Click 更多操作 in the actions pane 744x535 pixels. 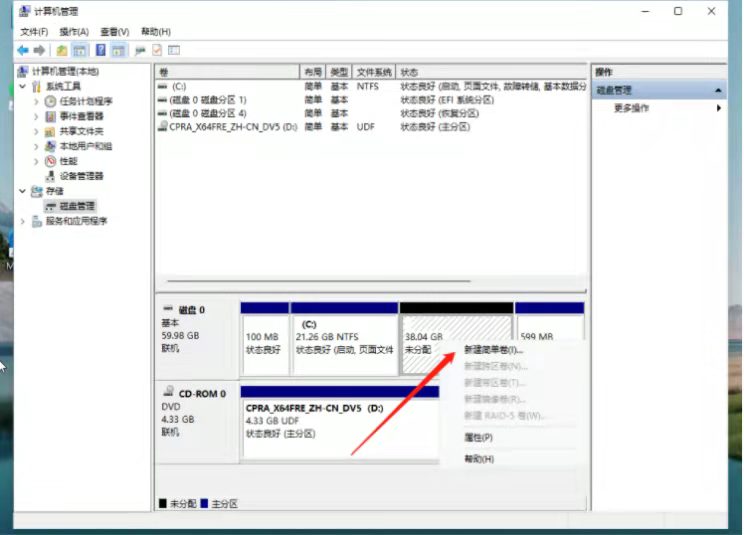631,108
